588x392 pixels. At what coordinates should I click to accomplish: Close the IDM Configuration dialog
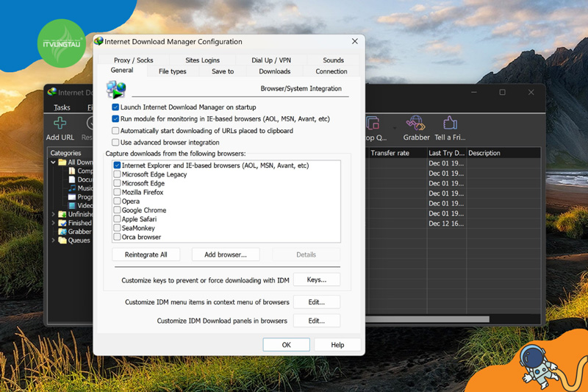pyautogui.click(x=355, y=41)
